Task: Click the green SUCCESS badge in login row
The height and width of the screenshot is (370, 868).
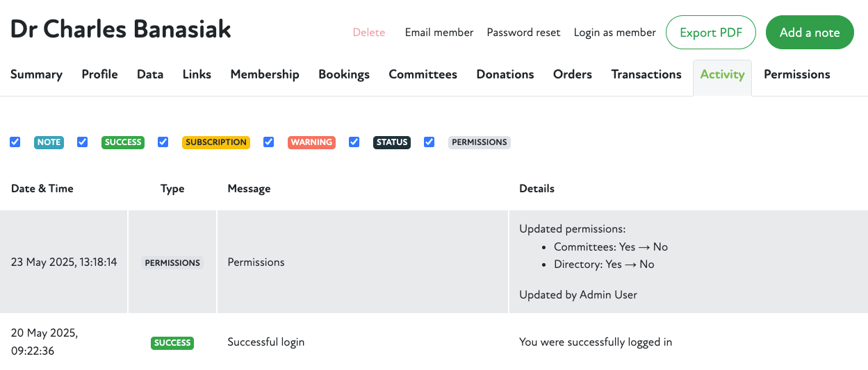Action: [172, 342]
